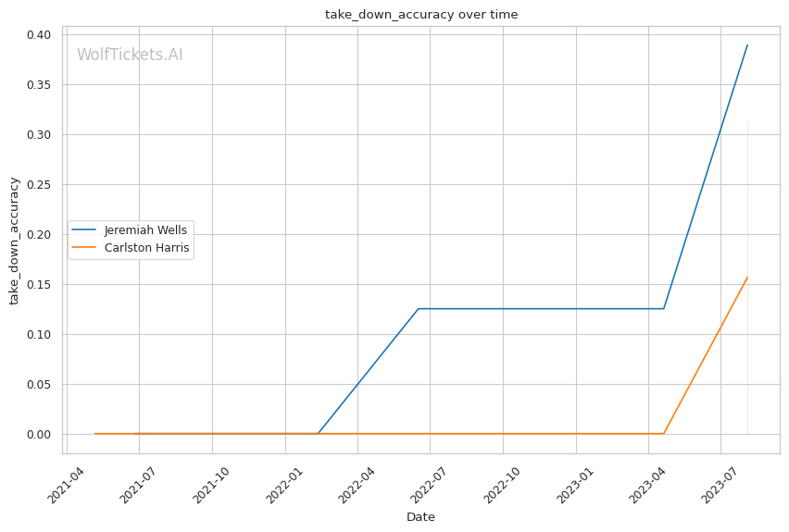The image size is (789, 532).
Task: Click the 2022-01 date tick label
Action: point(285,483)
